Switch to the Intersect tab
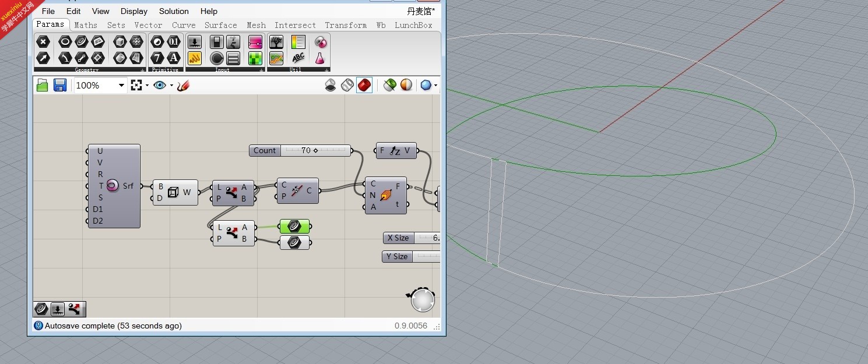This screenshot has width=868, height=364. click(x=295, y=25)
